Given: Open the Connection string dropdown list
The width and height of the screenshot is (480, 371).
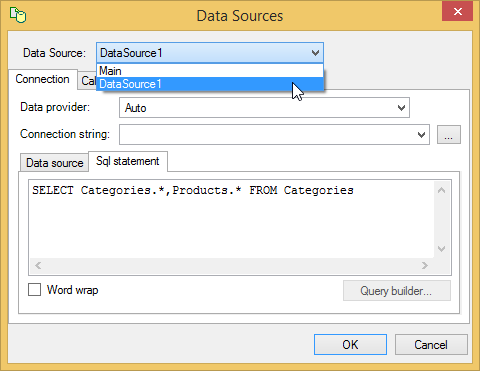Looking at the screenshot, I should tap(421, 135).
